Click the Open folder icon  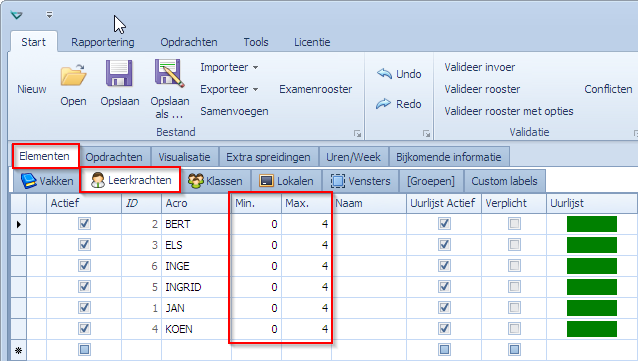[x=74, y=74]
